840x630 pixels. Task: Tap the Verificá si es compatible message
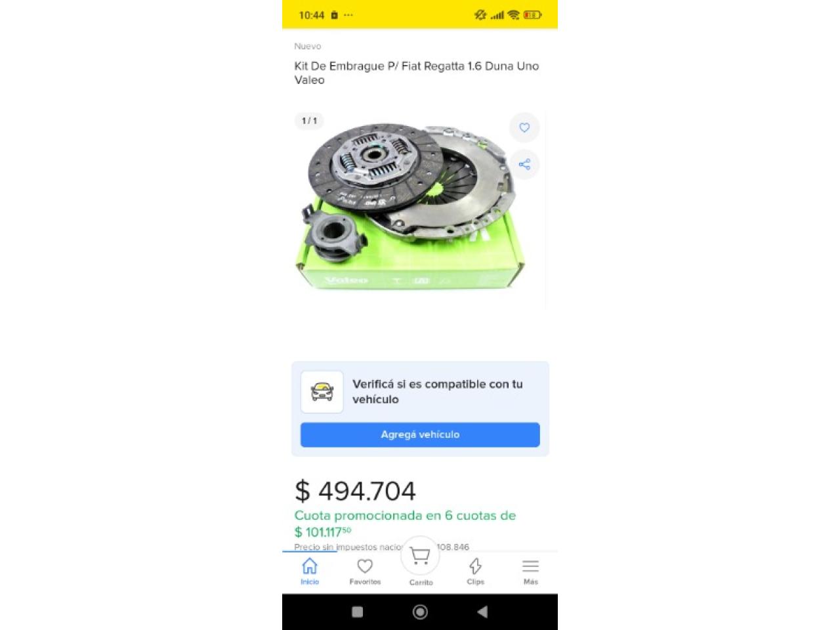click(x=438, y=392)
